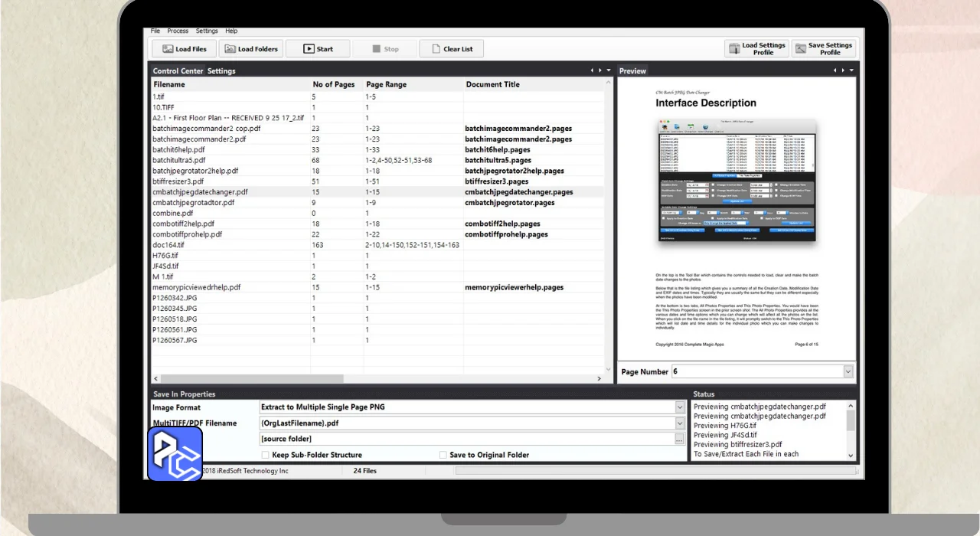Select combotiff2help.pdf row
The width and height of the screenshot is (980, 536).
click(x=377, y=224)
